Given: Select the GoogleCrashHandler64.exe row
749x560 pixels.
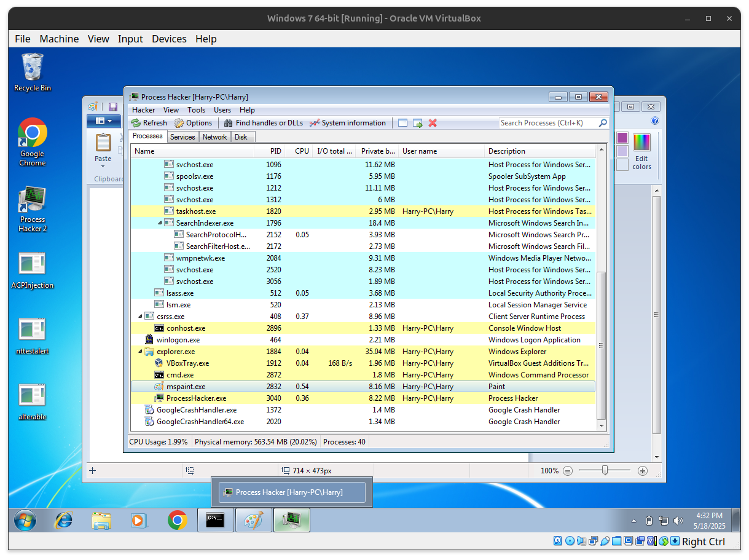Looking at the screenshot, I should (x=363, y=422).
